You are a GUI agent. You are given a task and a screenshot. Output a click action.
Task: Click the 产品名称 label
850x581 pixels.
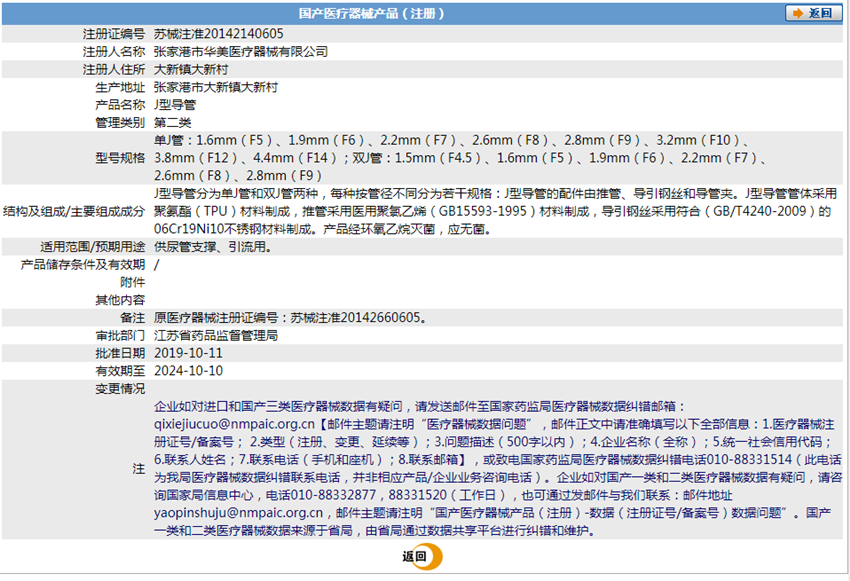click(x=120, y=105)
